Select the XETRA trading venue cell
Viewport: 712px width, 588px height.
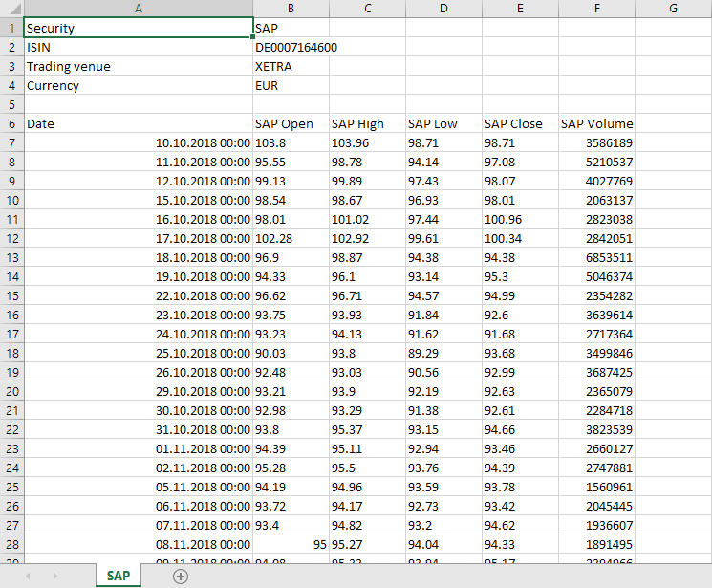click(x=291, y=66)
